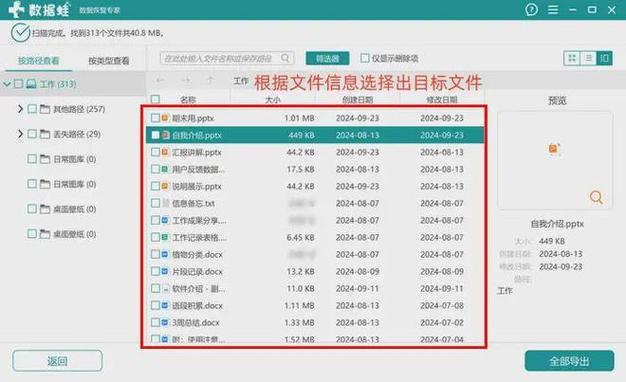Open the hamburger menu icon in title bar
The width and height of the screenshot is (626, 382).
(553, 10)
